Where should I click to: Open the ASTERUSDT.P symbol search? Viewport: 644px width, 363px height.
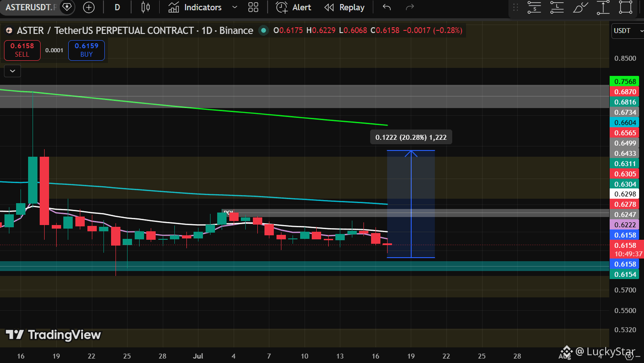[31, 7]
